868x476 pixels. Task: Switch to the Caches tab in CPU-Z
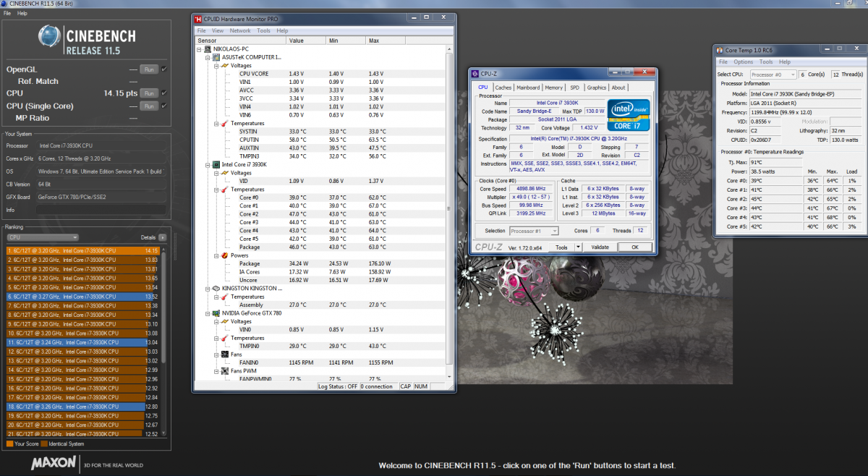click(x=503, y=88)
